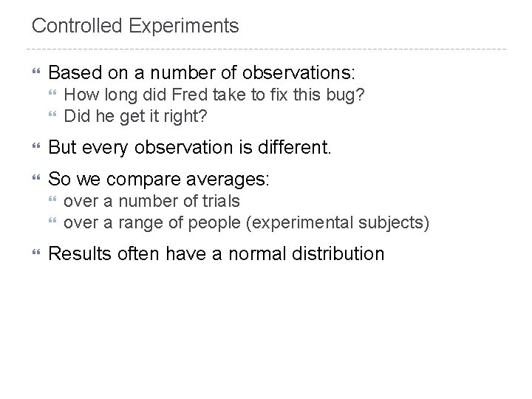Screen dimensions: 532x399
Task: Select the line "How long did Fred take to fix this bug?"
Action: (214, 95)
